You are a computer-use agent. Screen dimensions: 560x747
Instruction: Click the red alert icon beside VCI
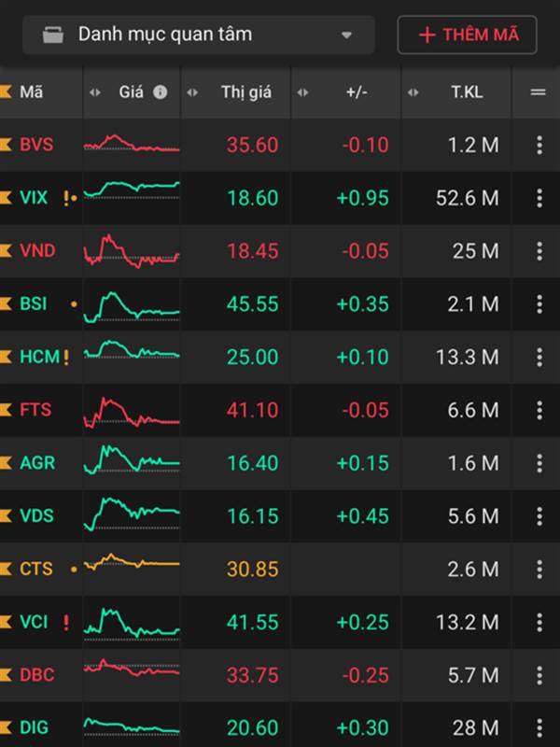pos(66,622)
